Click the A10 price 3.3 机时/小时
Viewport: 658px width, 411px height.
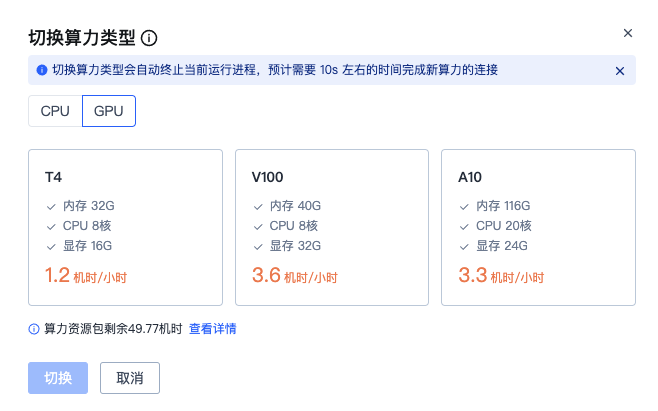498,275
